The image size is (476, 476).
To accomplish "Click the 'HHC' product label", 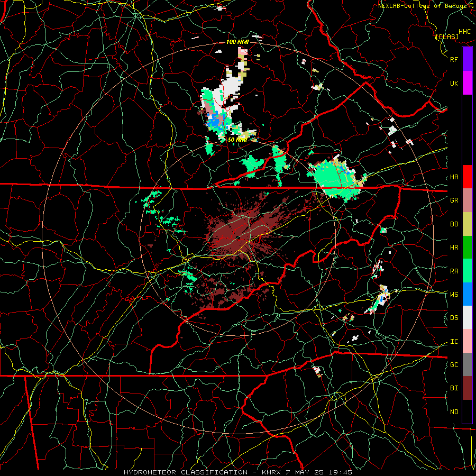I will click(464, 32).
